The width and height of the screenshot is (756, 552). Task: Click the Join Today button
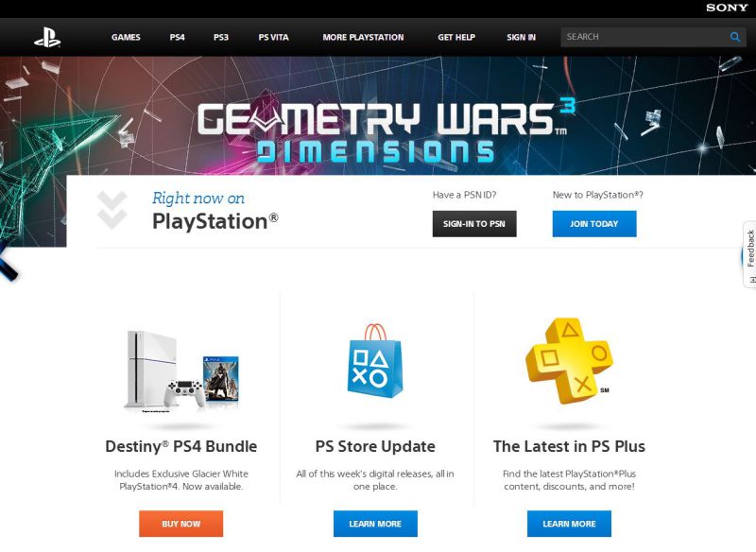[x=594, y=224]
